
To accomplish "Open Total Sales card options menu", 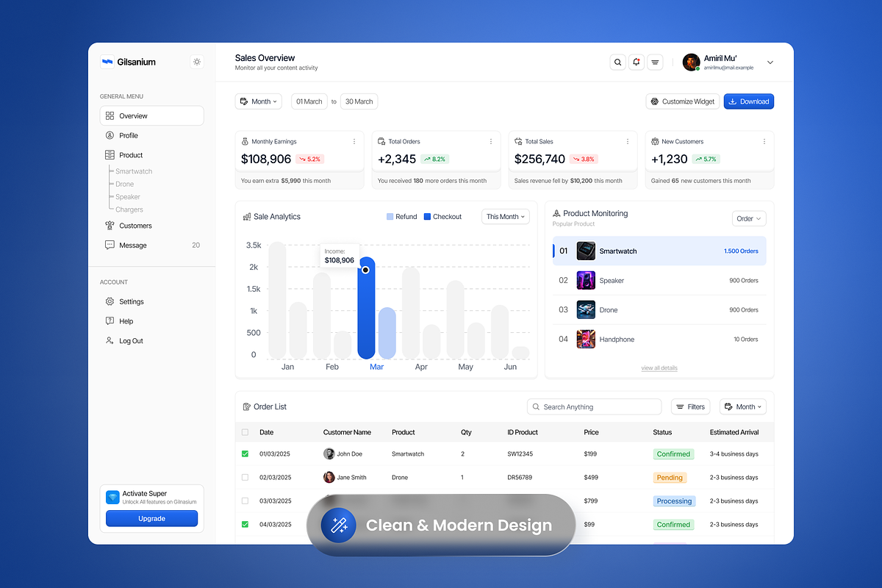I will pyautogui.click(x=628, y=141).
